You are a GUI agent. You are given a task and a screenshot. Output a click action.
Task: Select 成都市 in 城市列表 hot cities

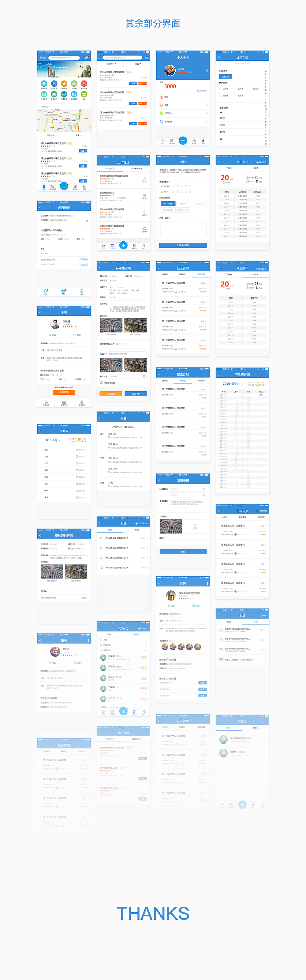[x=241, y=96]
